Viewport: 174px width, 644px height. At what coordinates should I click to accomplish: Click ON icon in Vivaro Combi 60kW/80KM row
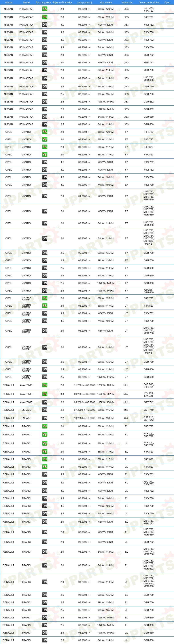45,313
